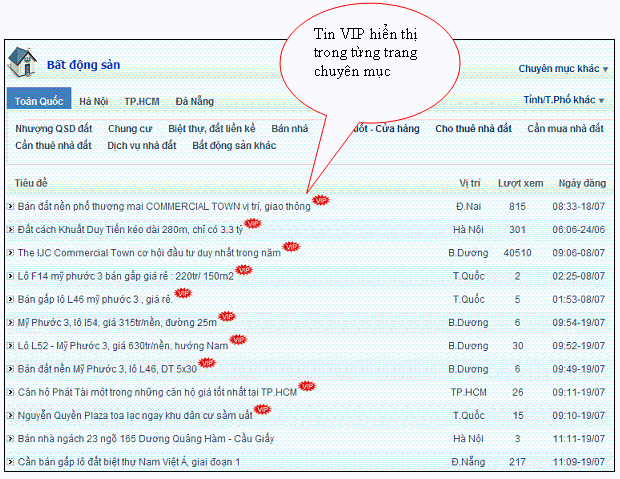
Task: Open the Chung cư category link
Action: (x=130, y=129)
